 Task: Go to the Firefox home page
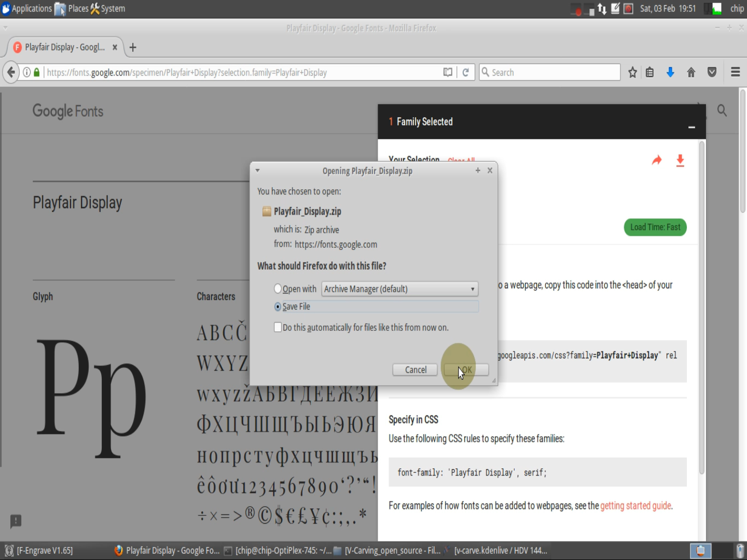pos(691,73)
